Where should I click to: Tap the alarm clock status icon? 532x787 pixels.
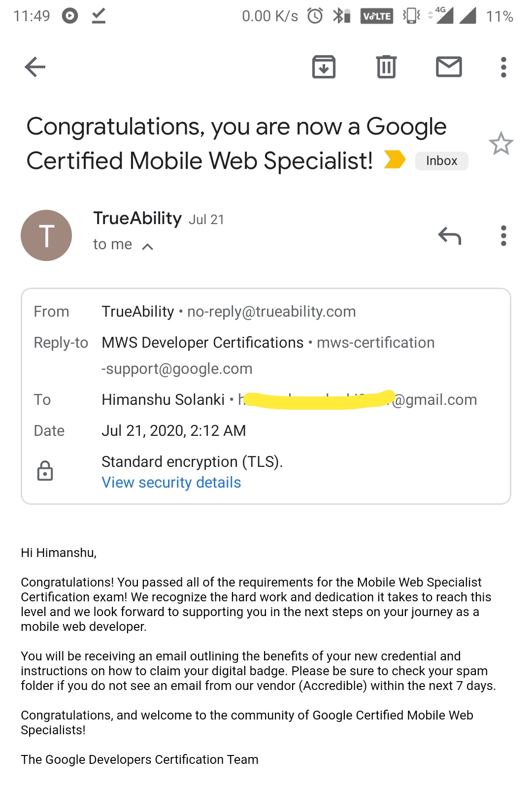pos(315,16)
